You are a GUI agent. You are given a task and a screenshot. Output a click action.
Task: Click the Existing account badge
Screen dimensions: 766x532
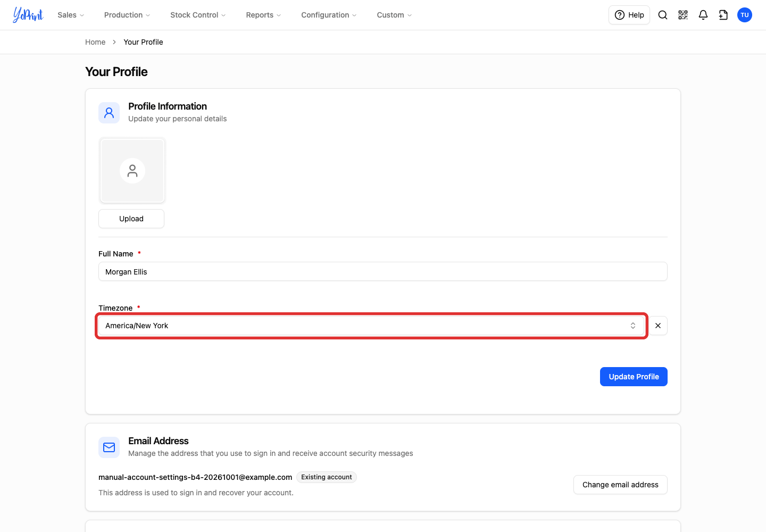(x=327, y=477)
